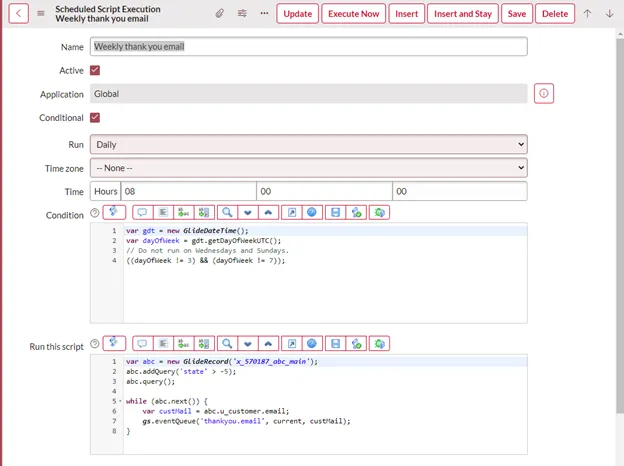This screenshot has width=624, height=466.
Task: Click the Name input field
Action: 308,46
